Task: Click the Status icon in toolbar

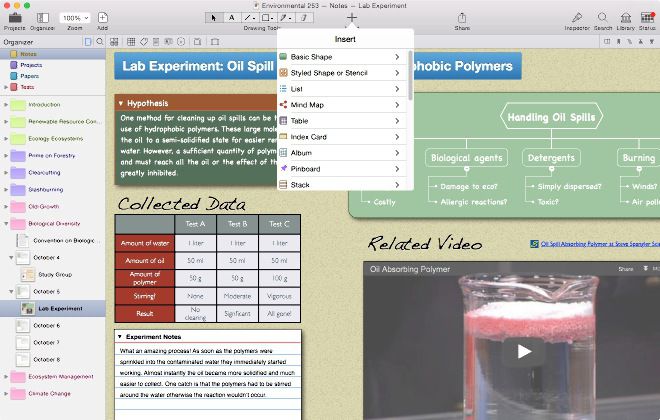Action: click(x=646, y=18)
